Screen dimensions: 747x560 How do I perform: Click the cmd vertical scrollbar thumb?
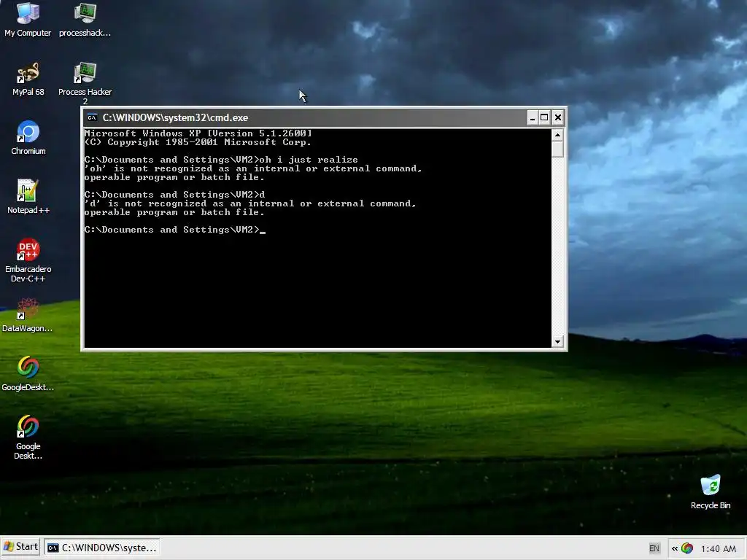[557, 149]
